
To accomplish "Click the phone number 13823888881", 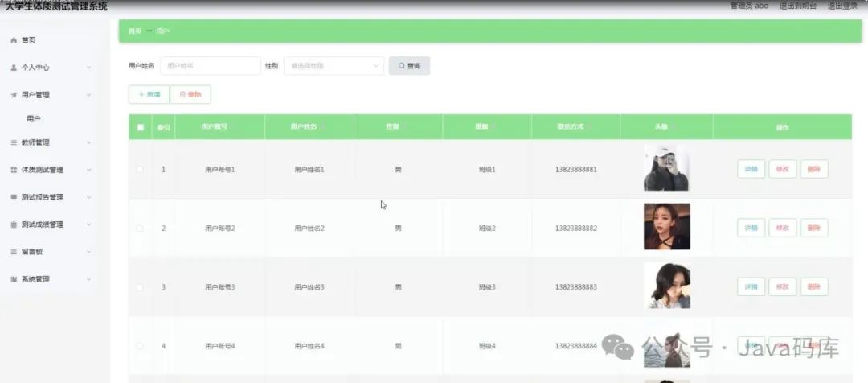I will [575, 170].
